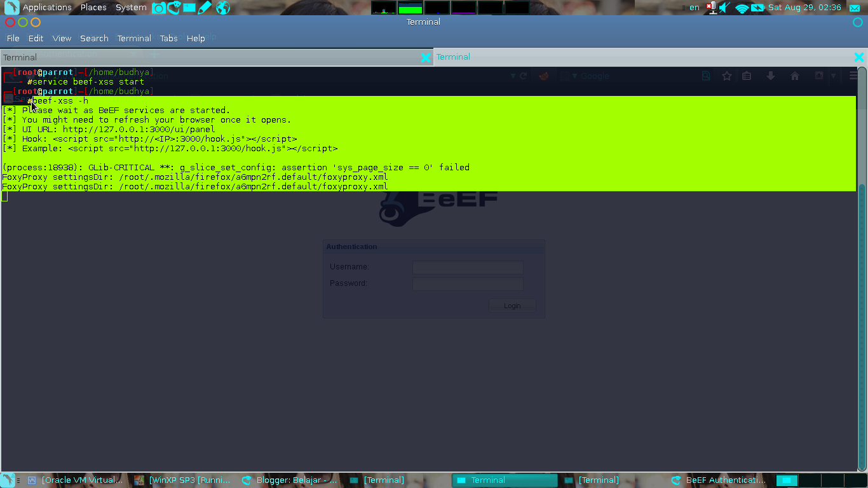This screenshot has width=868, height=488.
Task: Click the 'en' keyboard layout indicator
Action: pyautogui.click(x=695, y=8)
